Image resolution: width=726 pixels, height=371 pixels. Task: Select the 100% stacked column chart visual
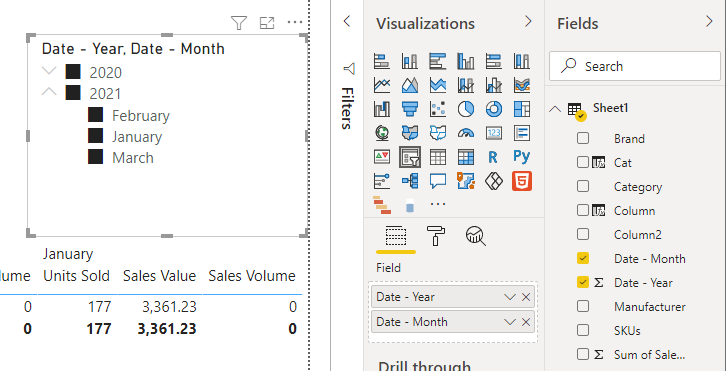[x=522, y=61]
